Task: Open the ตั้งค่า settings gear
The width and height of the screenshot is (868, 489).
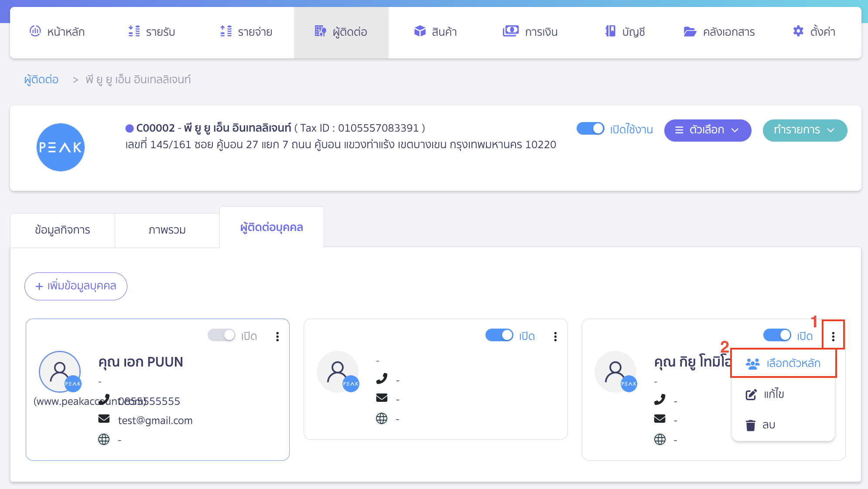Action: click(x=798, y=31)
